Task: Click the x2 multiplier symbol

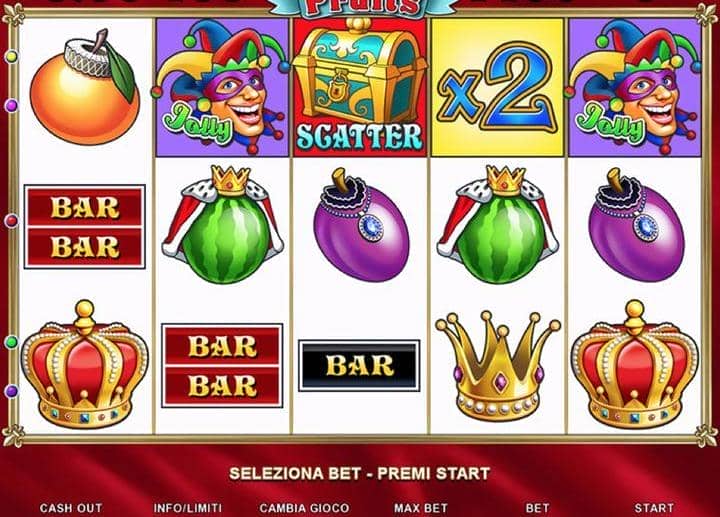Action: point(497,88)
